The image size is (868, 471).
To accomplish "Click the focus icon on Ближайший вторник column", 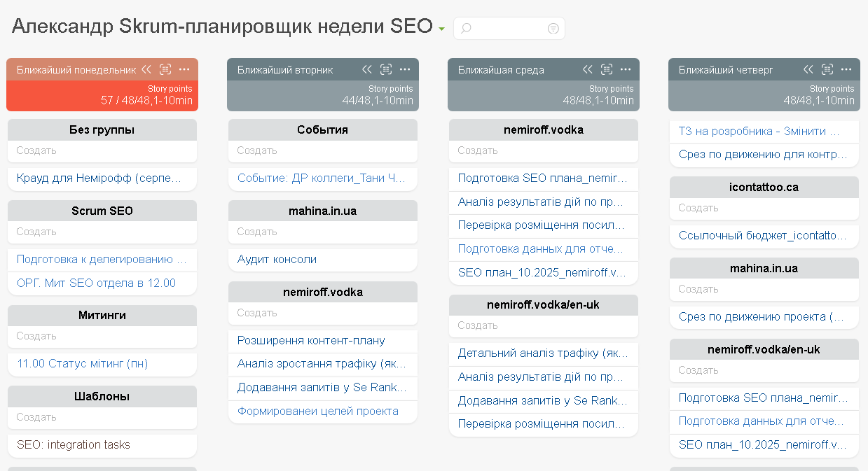I will click(386, 69).
